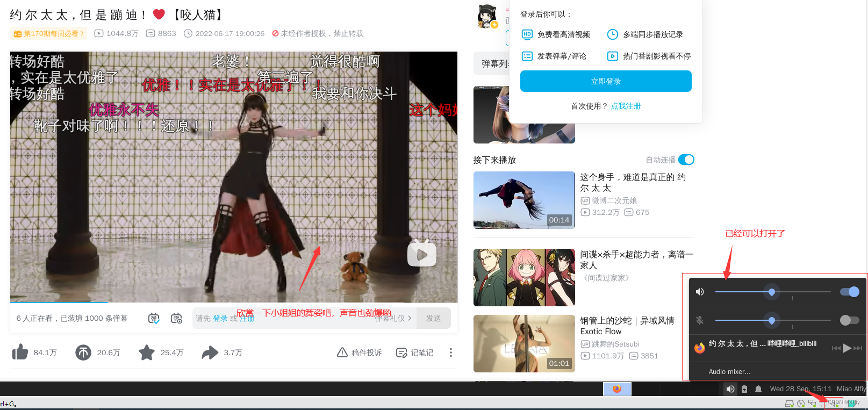
Task: Click the 立即登录 login button
Action: (x=606, y=81)
